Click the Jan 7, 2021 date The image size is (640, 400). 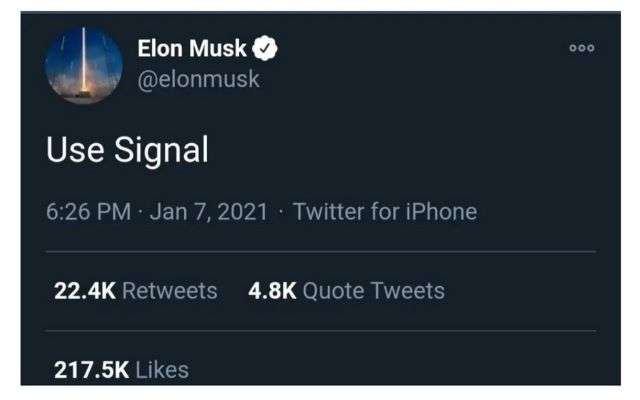click(209, 212)
